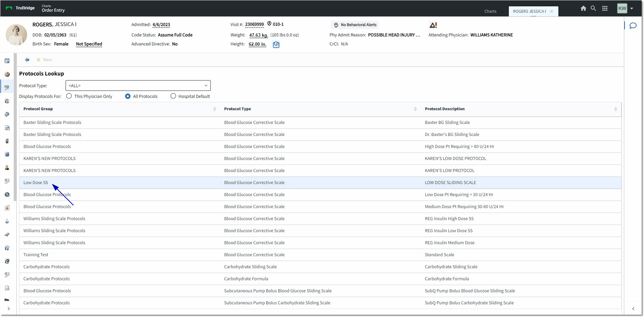Select All Protocols radio button
The image size is (644, 317).
tap(128, 96)
